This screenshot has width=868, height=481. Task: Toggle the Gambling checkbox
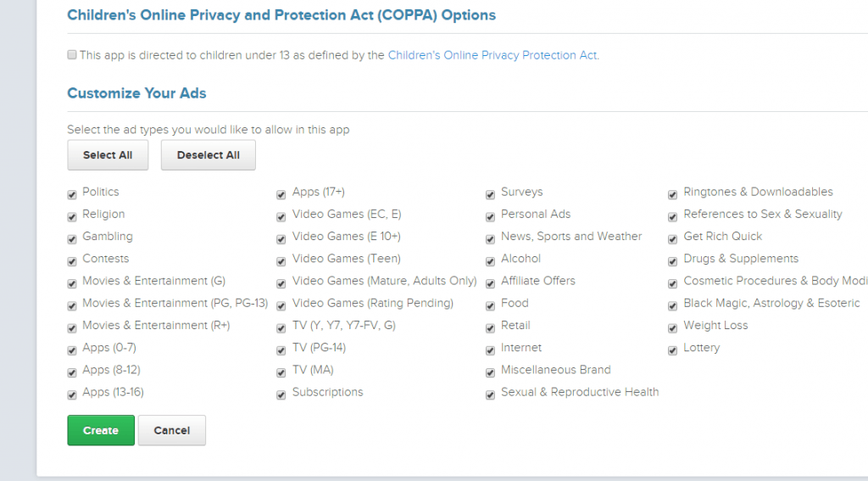pyautogui.click(x=72, y=238)
